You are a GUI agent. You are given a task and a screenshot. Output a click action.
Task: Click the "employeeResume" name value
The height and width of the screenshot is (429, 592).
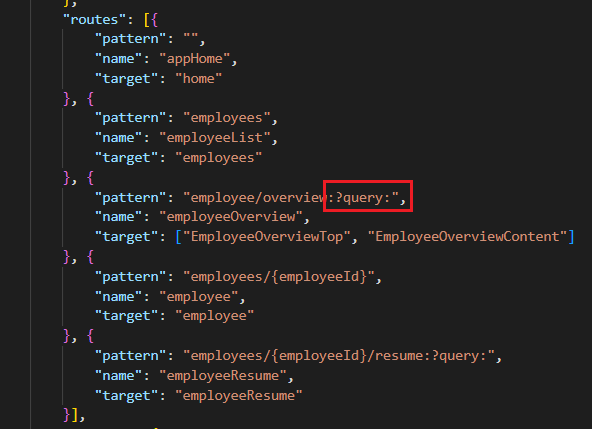(x=223, y=376)
